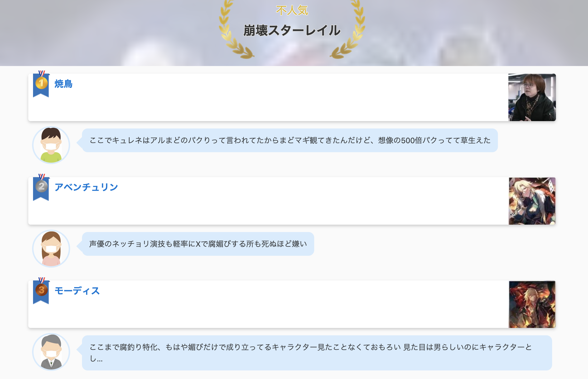Open the アベンチュリン ranking link
The image size is (588, 379).
tap(86, 187)
